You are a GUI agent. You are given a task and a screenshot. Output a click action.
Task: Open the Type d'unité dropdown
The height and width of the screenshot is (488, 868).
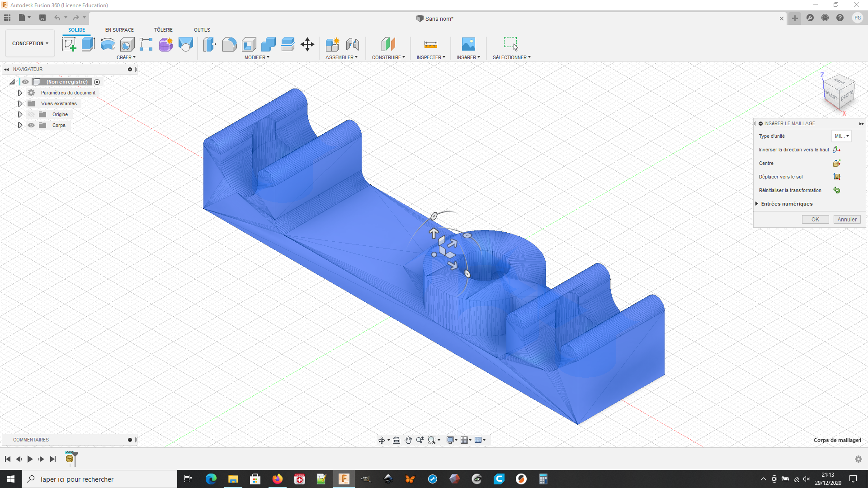point(841,136)
